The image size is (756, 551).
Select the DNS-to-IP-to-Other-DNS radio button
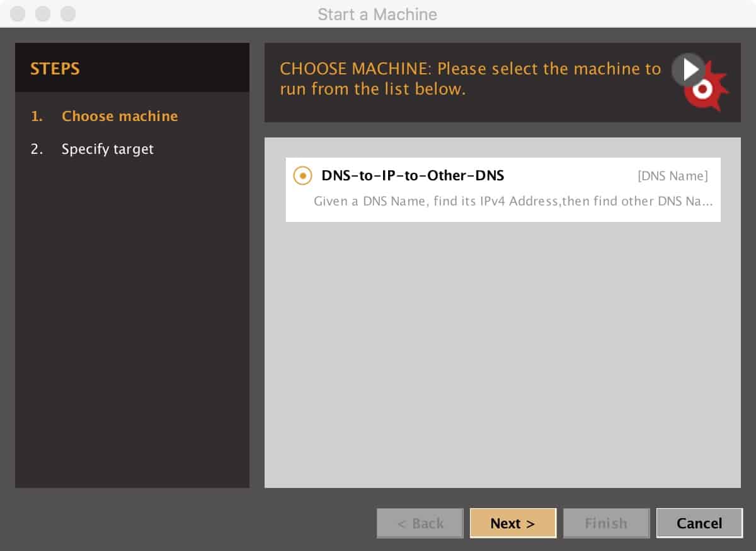coord(303,176)
